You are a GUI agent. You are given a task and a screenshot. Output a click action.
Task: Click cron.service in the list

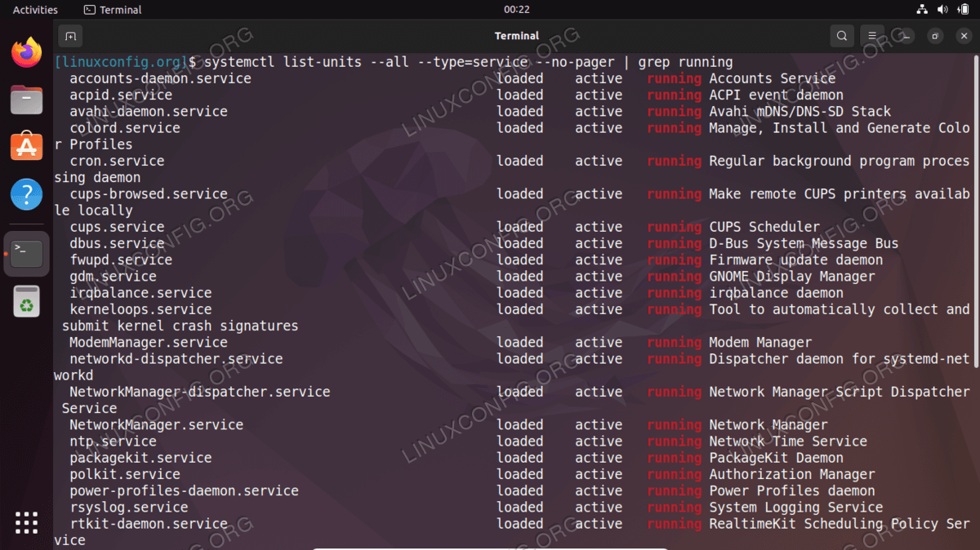click(x=117, y=161)
